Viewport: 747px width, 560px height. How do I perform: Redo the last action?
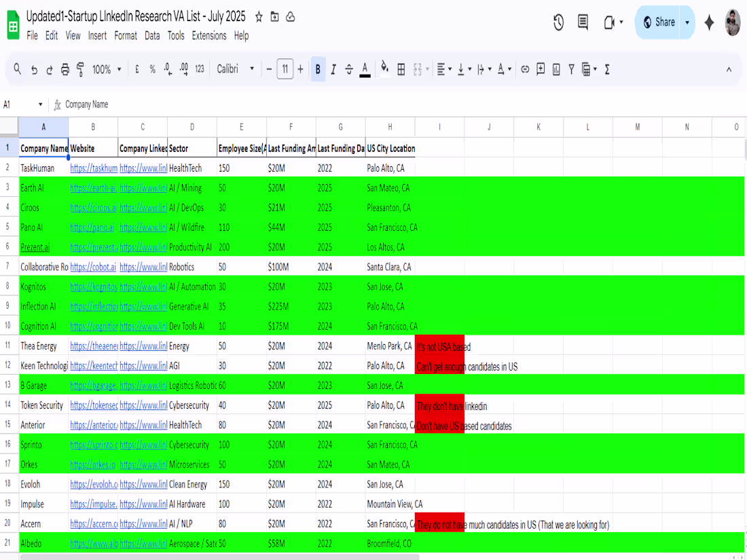[50, 69]
